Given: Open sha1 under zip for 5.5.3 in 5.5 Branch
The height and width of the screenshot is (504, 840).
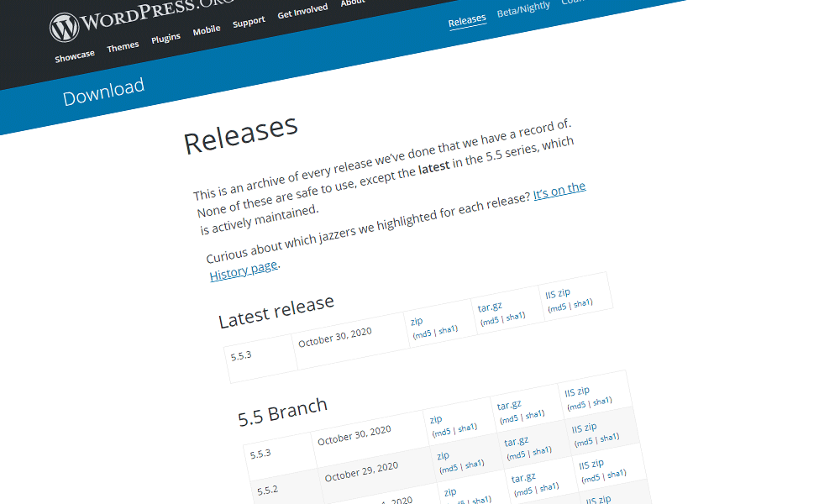Looking at the screenshot, I should click(x=466, y=428).
